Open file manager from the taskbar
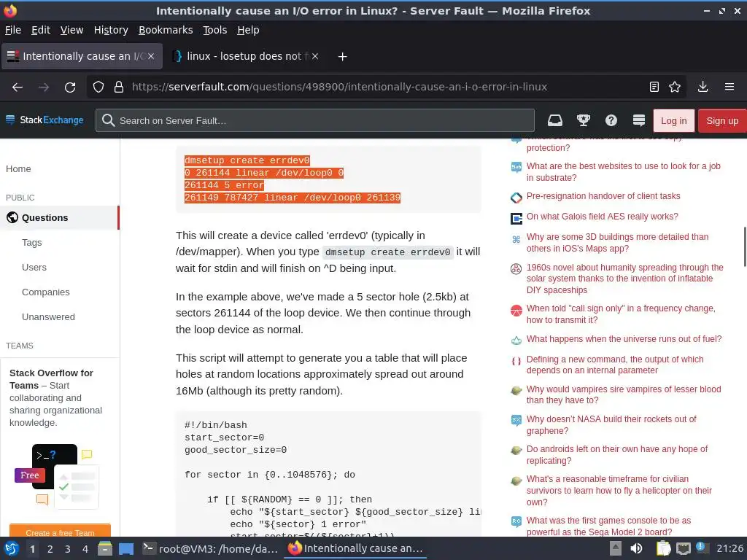This screenshot has width=747, height=560. (x=105, y=548)
